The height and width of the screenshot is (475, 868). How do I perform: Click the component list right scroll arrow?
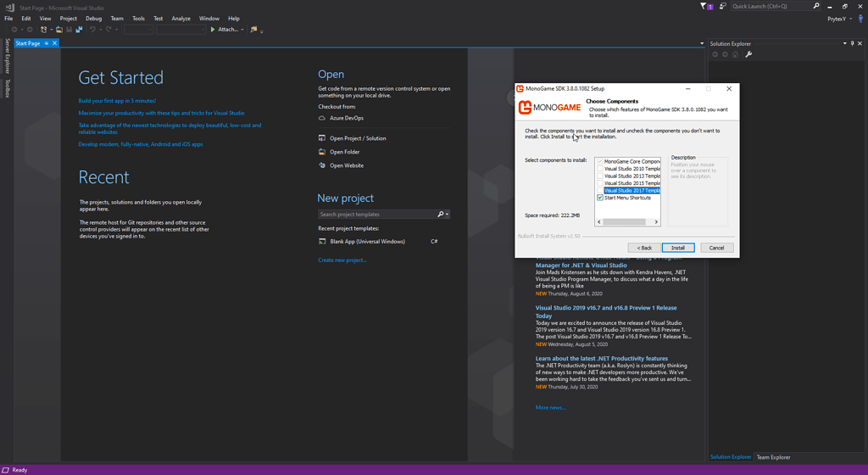656,222
